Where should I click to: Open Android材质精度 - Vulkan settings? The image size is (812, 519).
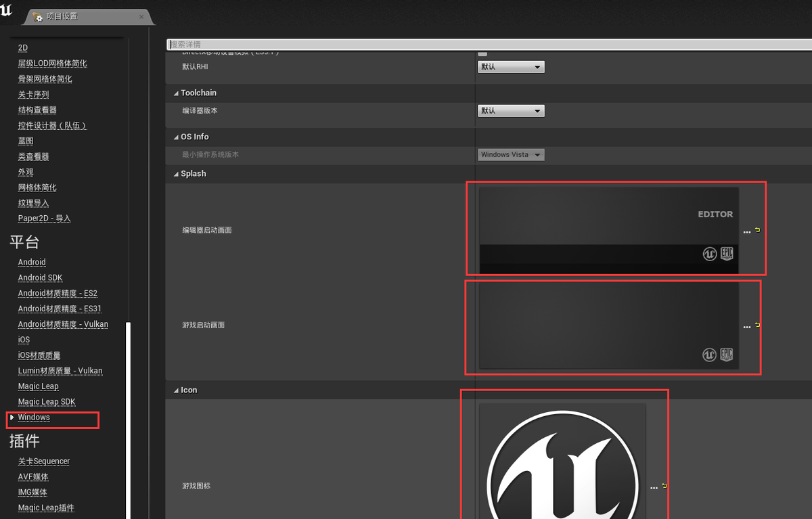click(63, 325)
